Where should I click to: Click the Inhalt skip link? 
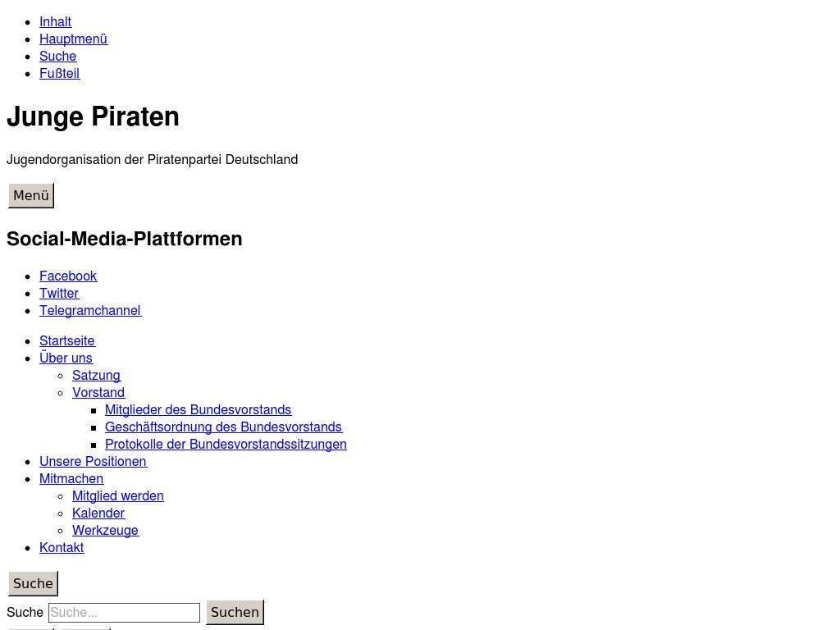[55, 21]
